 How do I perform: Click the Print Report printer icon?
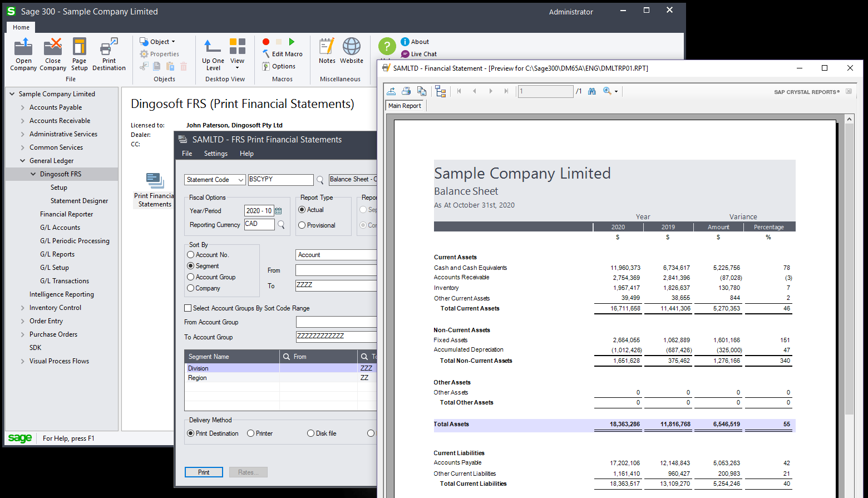coord(406,91)
